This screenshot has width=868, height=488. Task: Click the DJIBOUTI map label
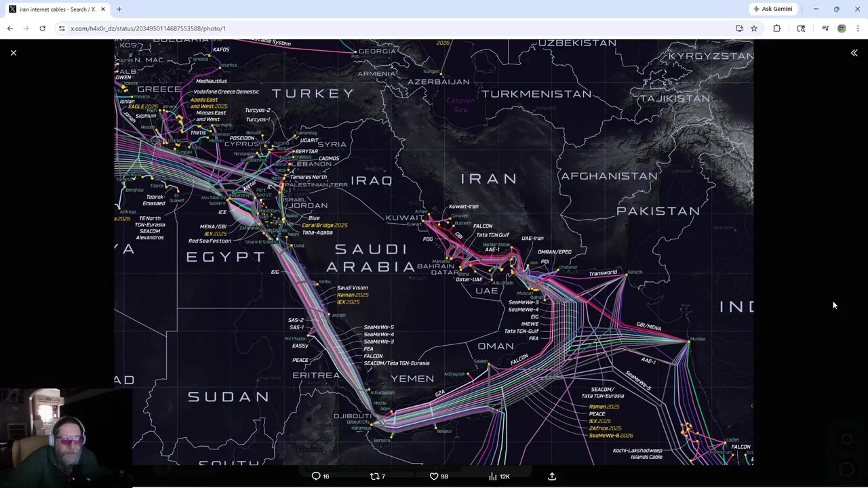click(353, 416)
